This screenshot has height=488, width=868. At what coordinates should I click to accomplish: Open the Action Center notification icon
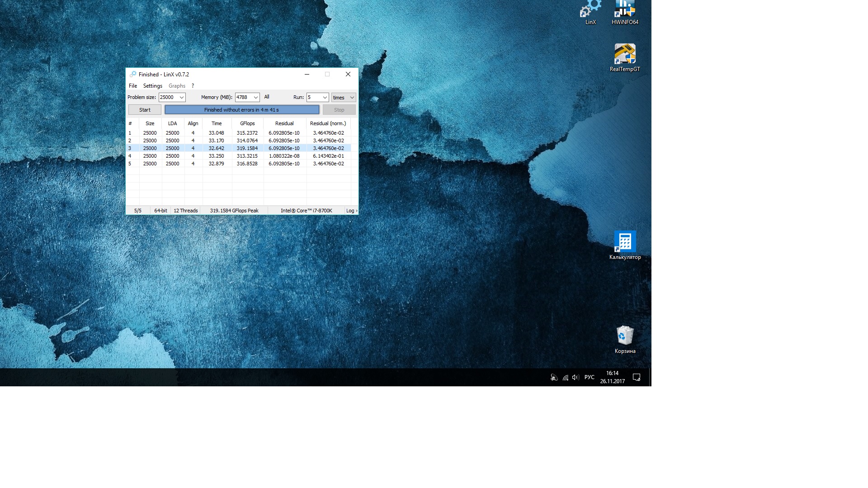pos(637,377)
